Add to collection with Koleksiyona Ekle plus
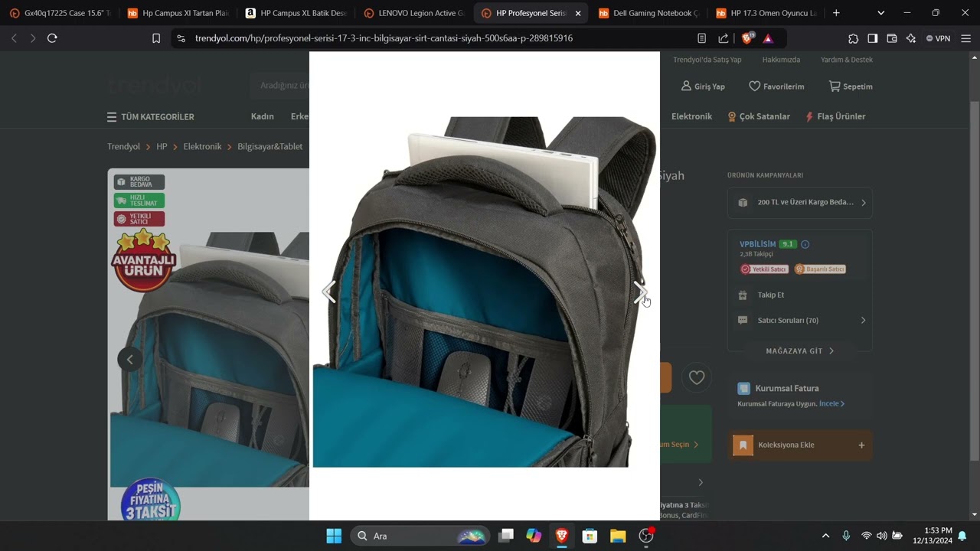980x551 pixels. [861, 445]
